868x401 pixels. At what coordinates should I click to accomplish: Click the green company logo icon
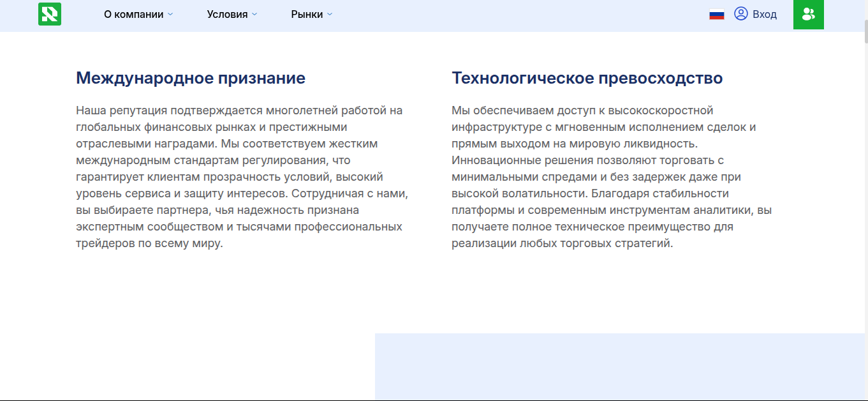point(50,14)
